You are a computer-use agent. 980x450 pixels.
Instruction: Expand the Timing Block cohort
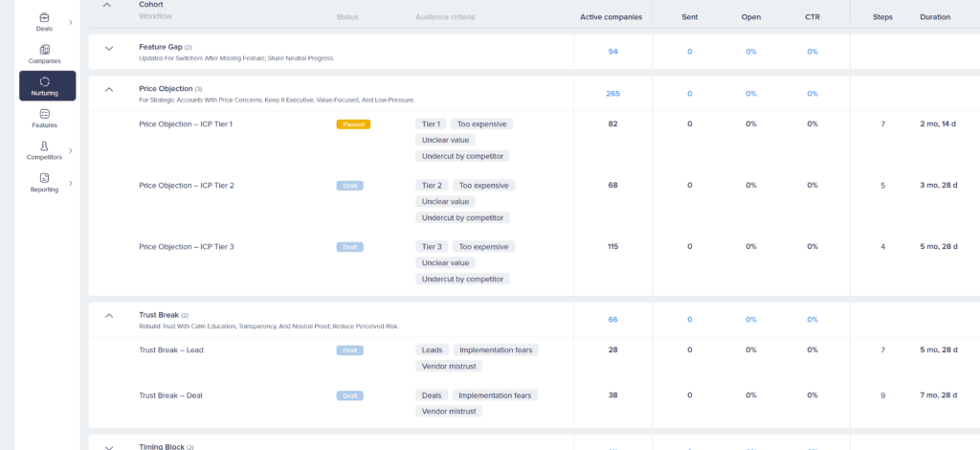(108, 446)
